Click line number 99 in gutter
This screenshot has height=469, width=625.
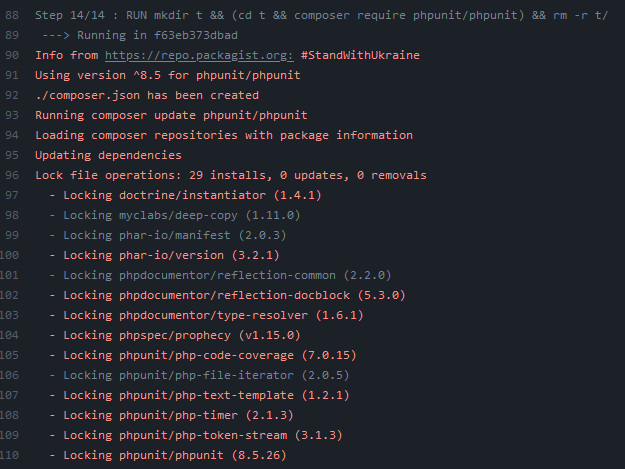[12, 235]
